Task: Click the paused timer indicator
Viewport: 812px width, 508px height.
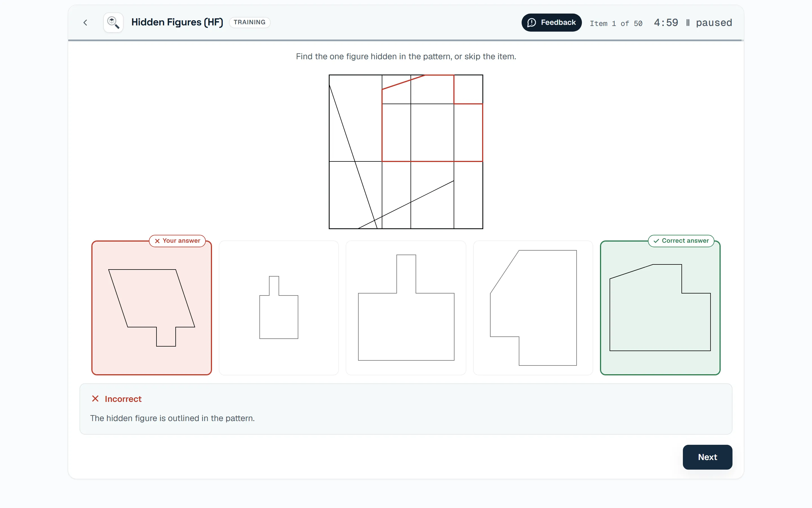Action: click(x=709, y=23)
